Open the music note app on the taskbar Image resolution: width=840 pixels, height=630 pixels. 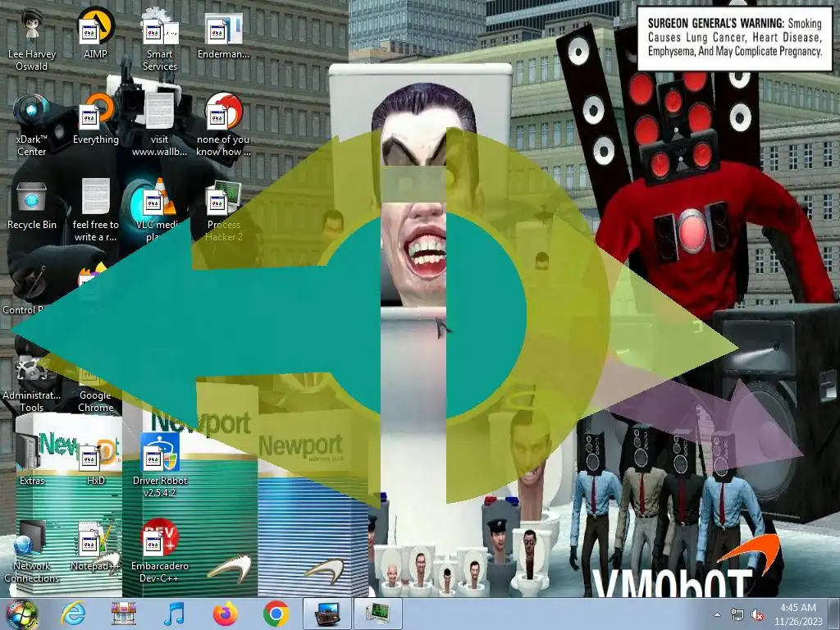tap(174, 614)
